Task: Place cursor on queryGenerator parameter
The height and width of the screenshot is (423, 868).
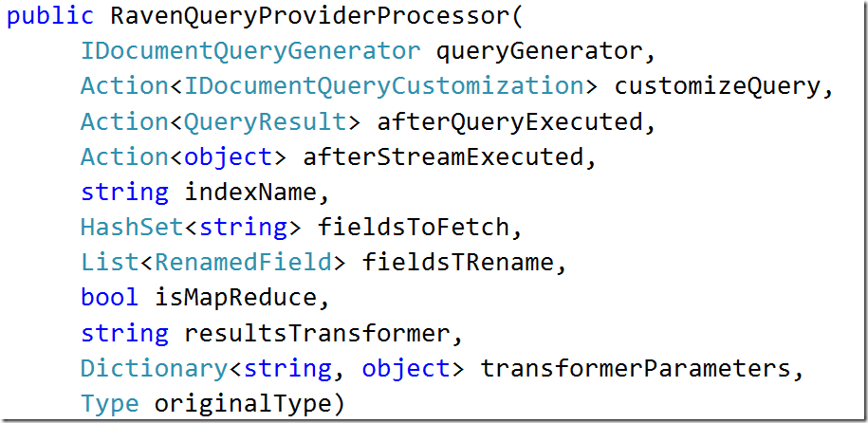Action: click(x=539, y=51)
